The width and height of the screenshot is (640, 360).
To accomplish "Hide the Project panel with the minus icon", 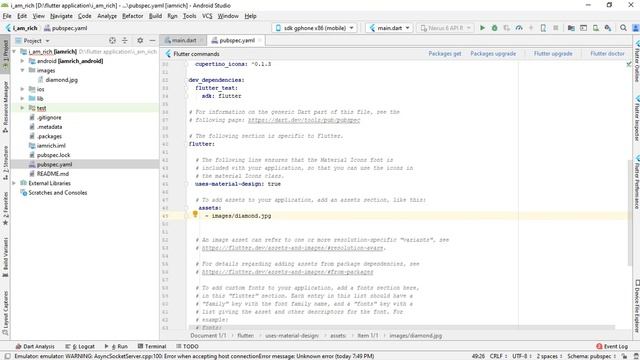I will coord(152,40).
